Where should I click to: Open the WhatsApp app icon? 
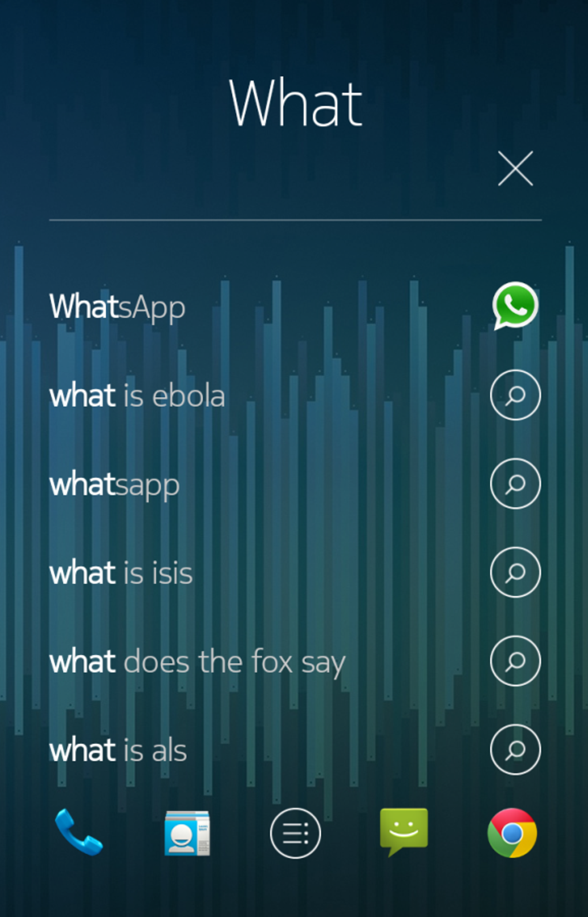pos(515,306)
